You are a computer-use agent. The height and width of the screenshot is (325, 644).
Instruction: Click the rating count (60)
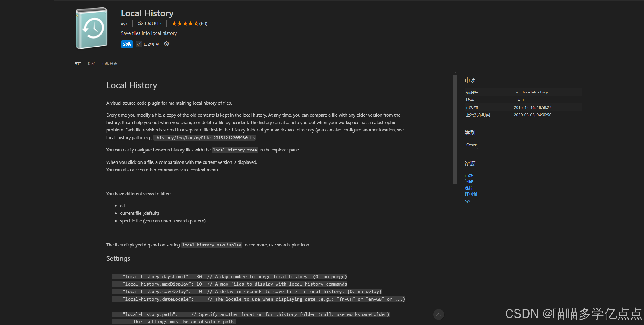[203, 23]
